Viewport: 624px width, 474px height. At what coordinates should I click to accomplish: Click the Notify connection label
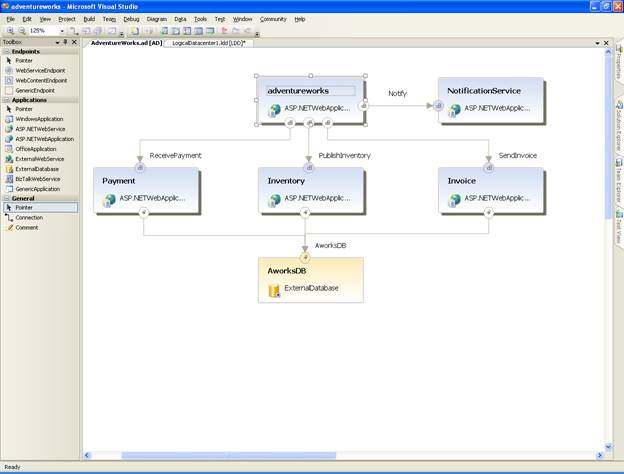coord(397,94)
